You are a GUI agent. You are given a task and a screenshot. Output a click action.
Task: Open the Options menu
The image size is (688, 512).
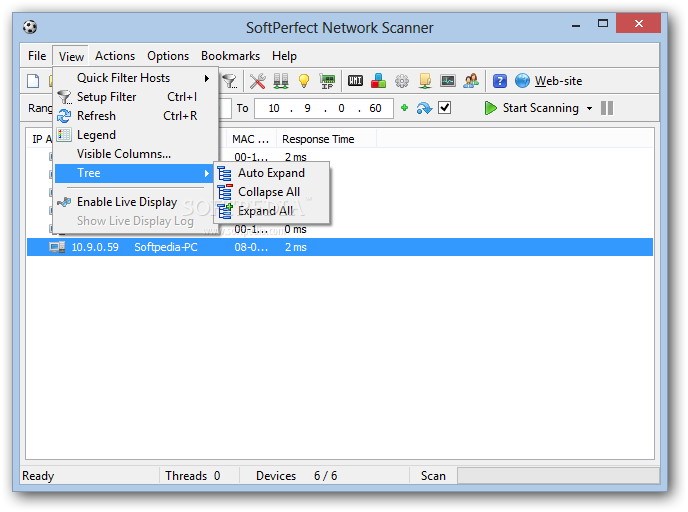(168, 56)
